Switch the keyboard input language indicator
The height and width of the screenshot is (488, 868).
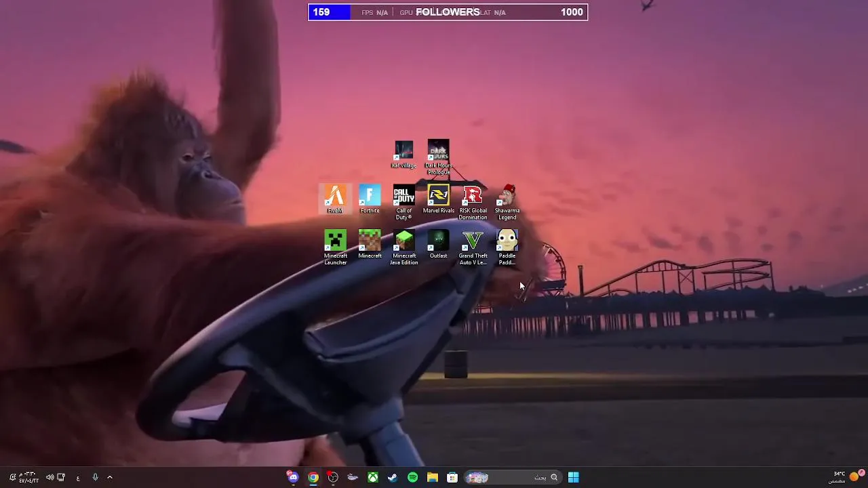coord(78,477)
